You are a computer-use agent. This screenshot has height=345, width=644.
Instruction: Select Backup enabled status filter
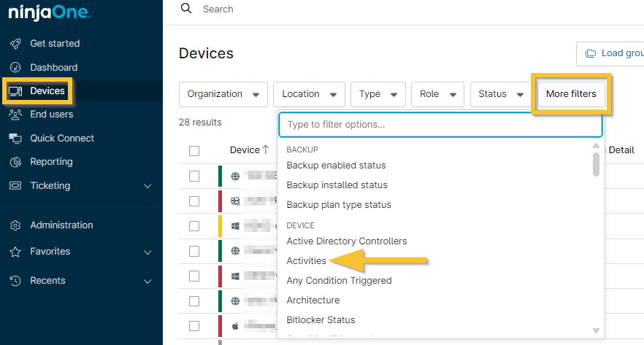[337, 166]
